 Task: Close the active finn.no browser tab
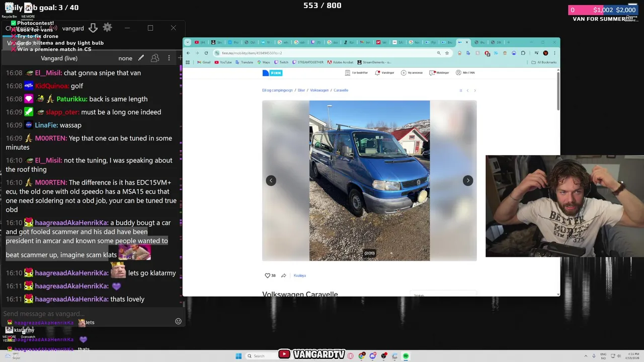(x=467, y=42)
